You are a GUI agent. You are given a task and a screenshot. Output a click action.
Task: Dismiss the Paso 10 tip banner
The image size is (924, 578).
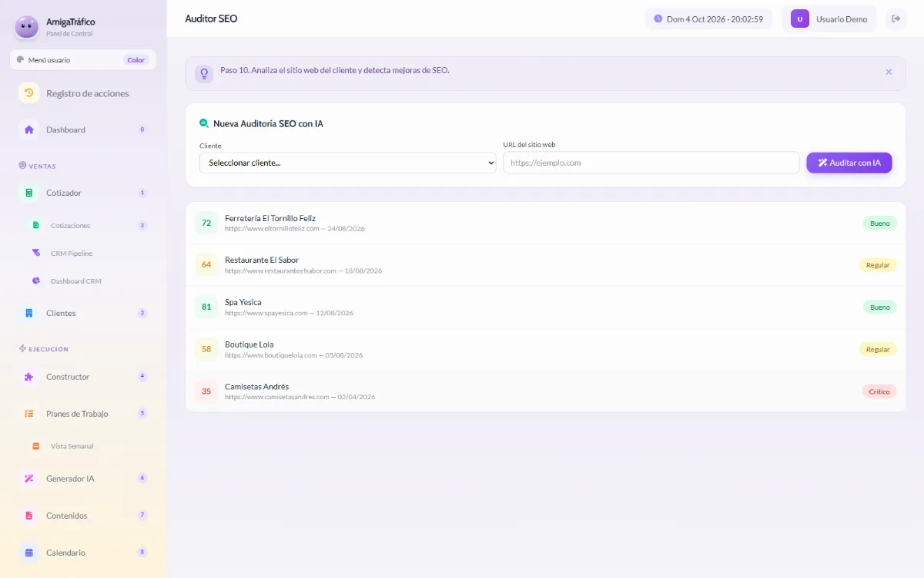point(889,72)
